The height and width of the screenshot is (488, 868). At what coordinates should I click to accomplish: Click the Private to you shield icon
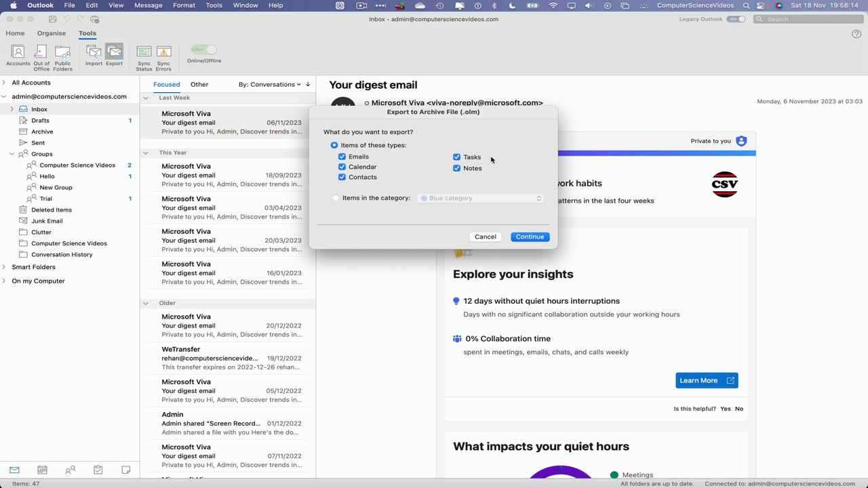(x=741, y=141)
